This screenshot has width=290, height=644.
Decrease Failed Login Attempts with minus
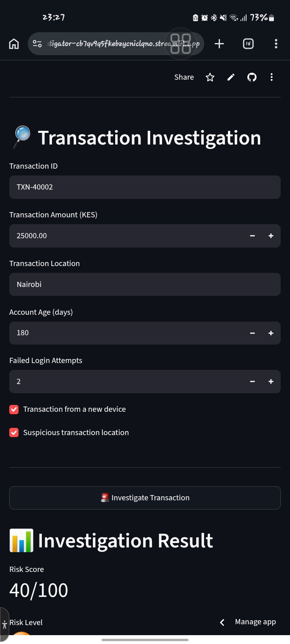click(x=253, y=382)
